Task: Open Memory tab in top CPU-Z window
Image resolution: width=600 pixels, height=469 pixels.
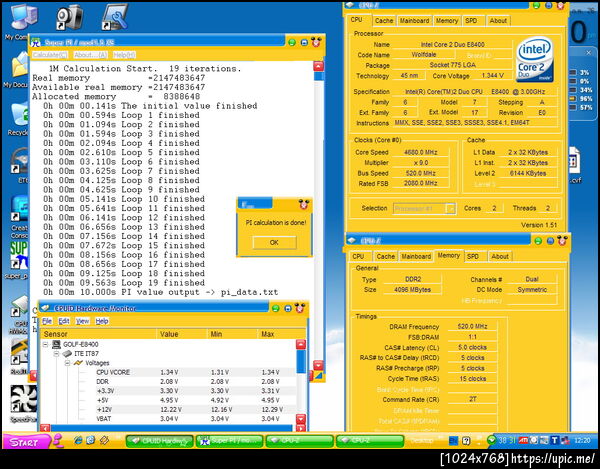Action: (x=447, y=21)
